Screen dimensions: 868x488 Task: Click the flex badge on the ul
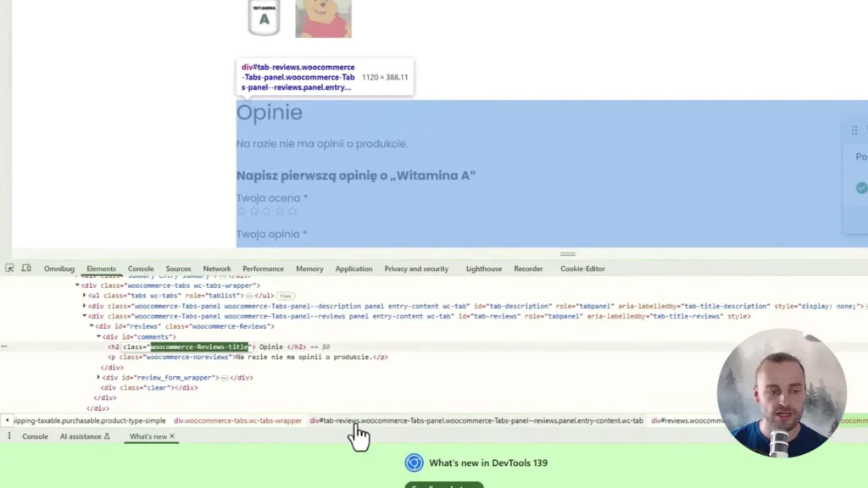[286, 296]
